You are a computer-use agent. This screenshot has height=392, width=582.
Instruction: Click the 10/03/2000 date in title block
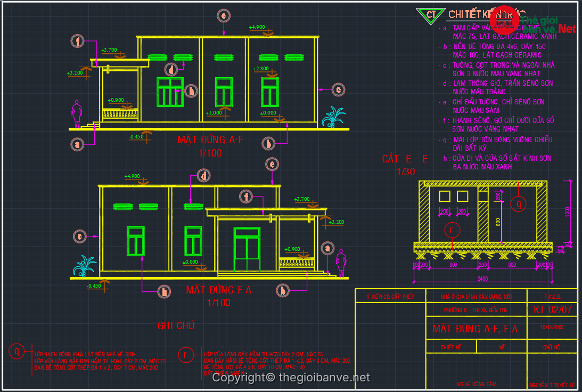552,329
